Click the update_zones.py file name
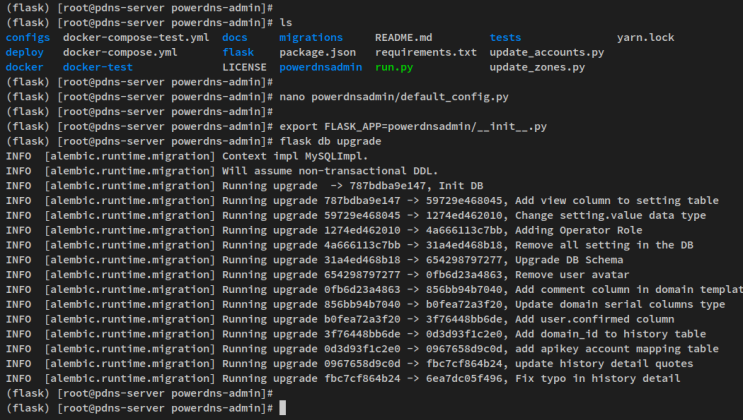 click(537, 67)
